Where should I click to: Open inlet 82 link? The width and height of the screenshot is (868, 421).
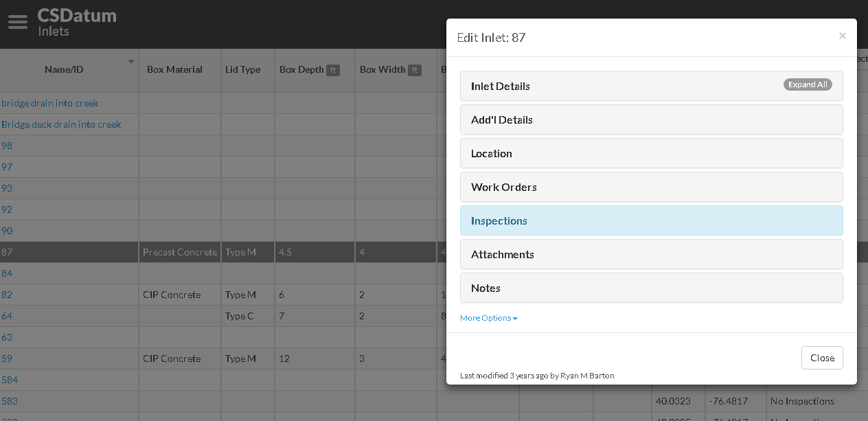7,295
